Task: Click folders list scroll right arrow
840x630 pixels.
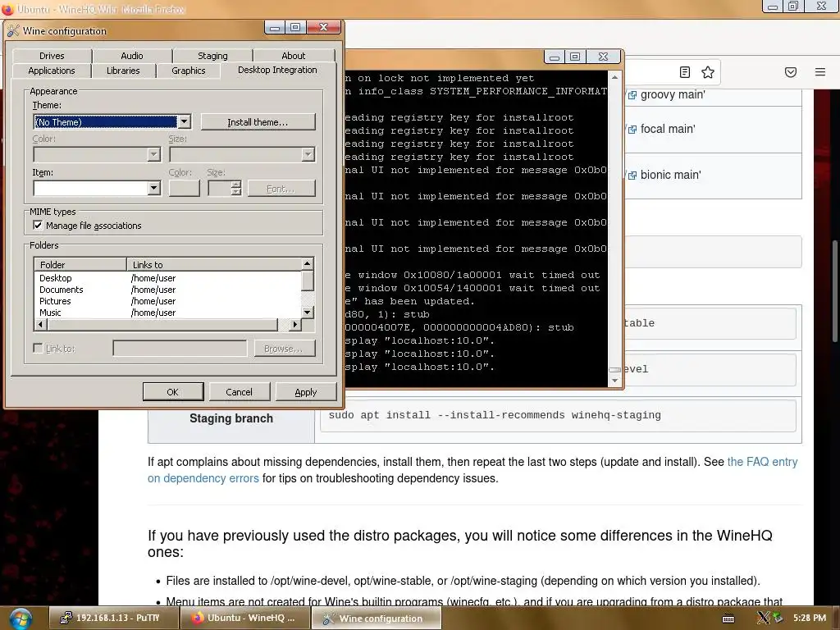Action: pos(294,325)
